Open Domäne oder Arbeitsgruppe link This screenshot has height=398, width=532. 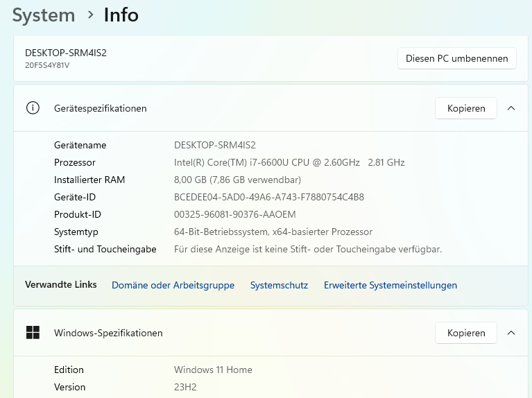coord(173,285)
